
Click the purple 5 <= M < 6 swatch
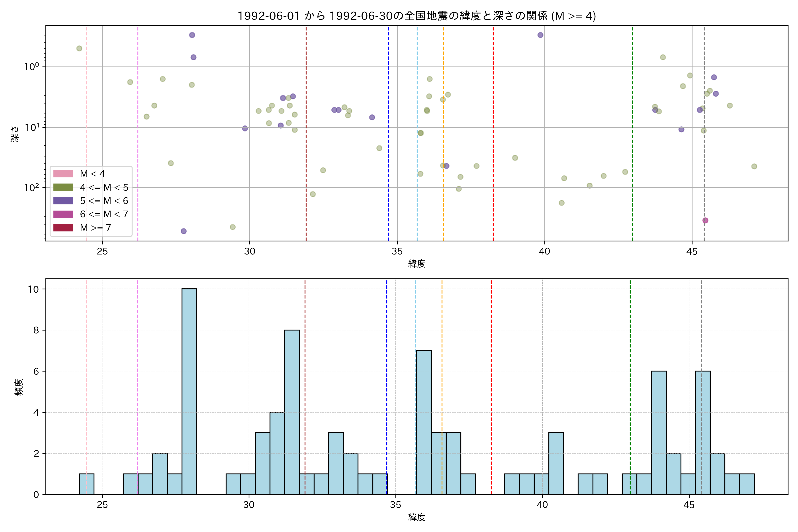coord(63,201)
